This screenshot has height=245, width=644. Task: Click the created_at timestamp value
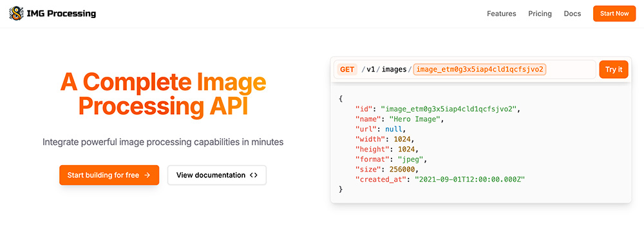pos(470,179)
